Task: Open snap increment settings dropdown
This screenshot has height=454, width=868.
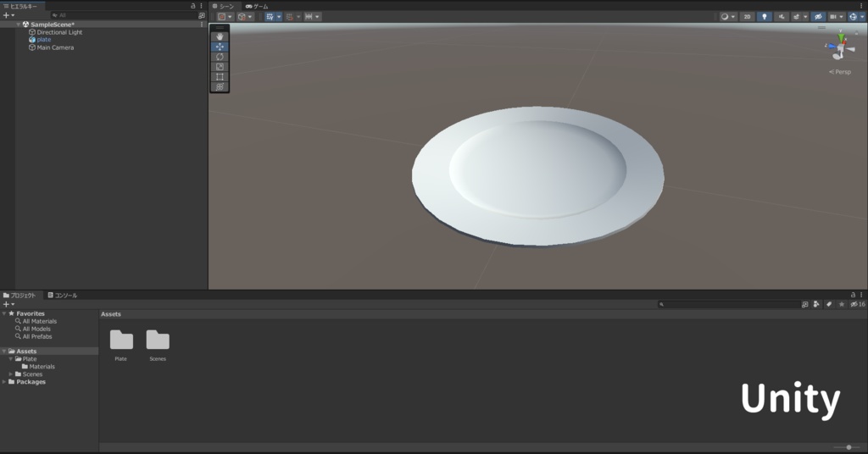Action: tap(317, 17)
